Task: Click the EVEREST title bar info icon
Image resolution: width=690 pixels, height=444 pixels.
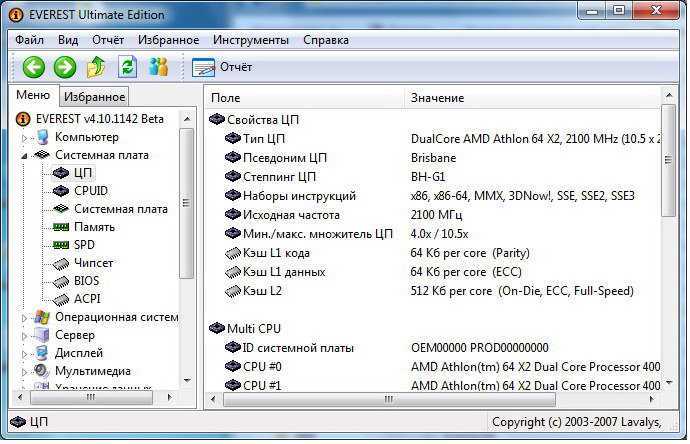Action: click(15, 15)
